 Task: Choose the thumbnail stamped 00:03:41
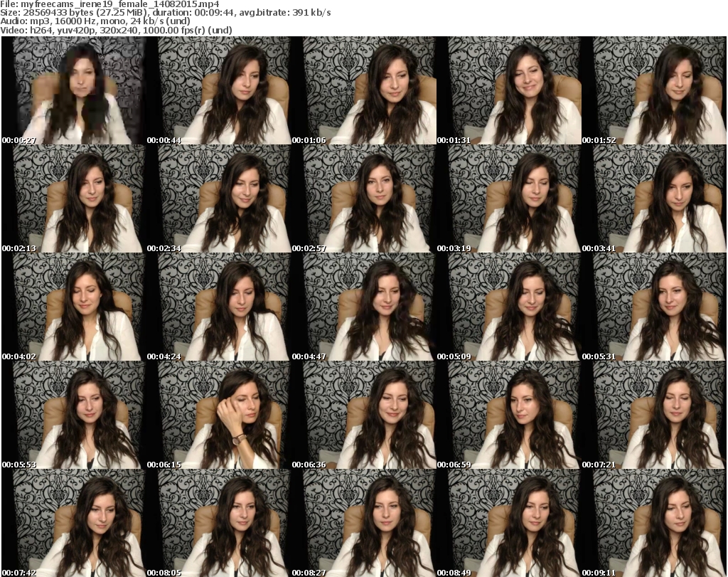pos(654,198)
